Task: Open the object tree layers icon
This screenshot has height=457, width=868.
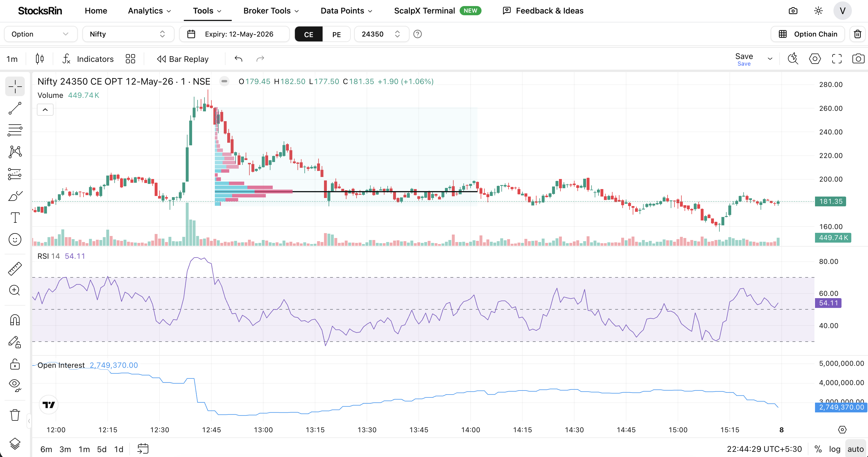Action: point(15,443)
